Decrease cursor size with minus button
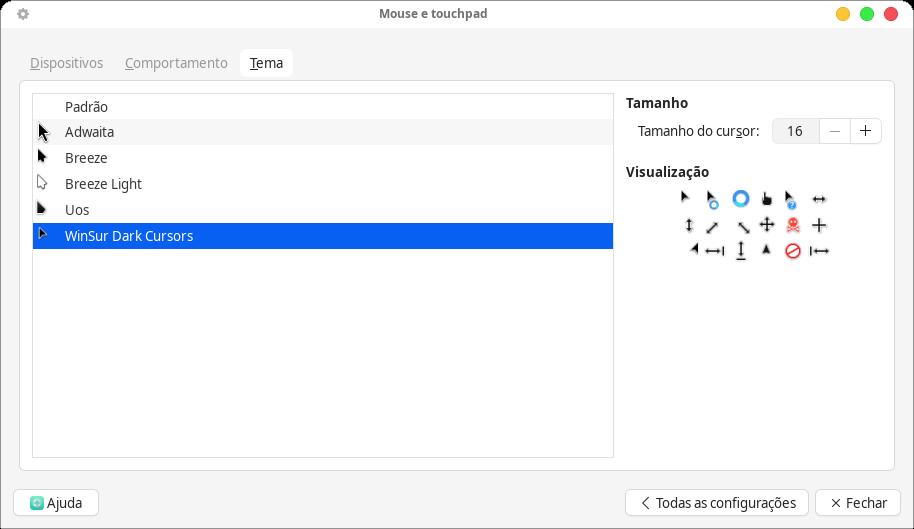The height and width of the screenshot is (529, 914). [x=835, y=131]
